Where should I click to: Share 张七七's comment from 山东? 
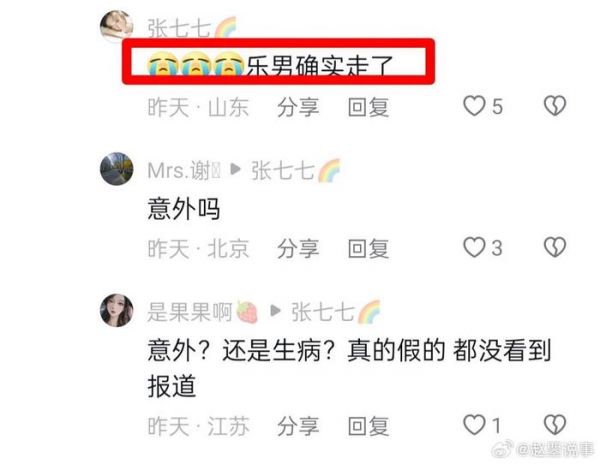click(298, 107)
